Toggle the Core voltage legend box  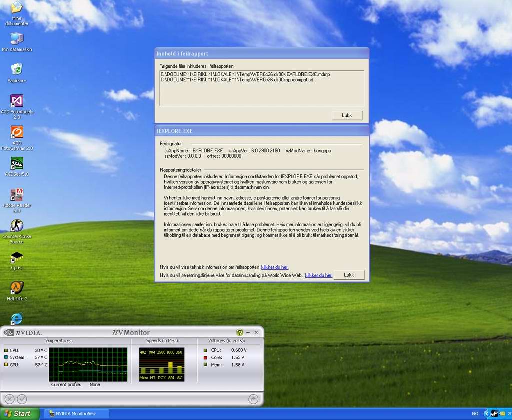pyautogui.click(x=205, y=357)
